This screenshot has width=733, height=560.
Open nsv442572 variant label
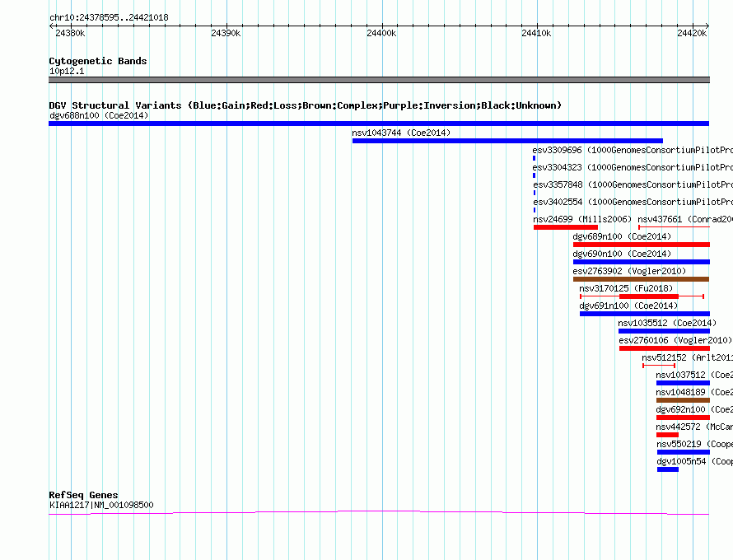tap(694, 427)
